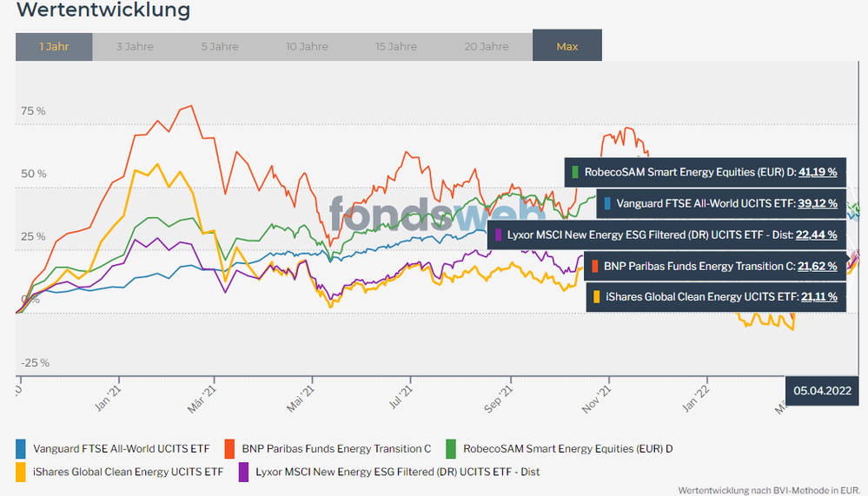
Task: Click the Jan '21 axis label
Action: click(x=108, y=399)
